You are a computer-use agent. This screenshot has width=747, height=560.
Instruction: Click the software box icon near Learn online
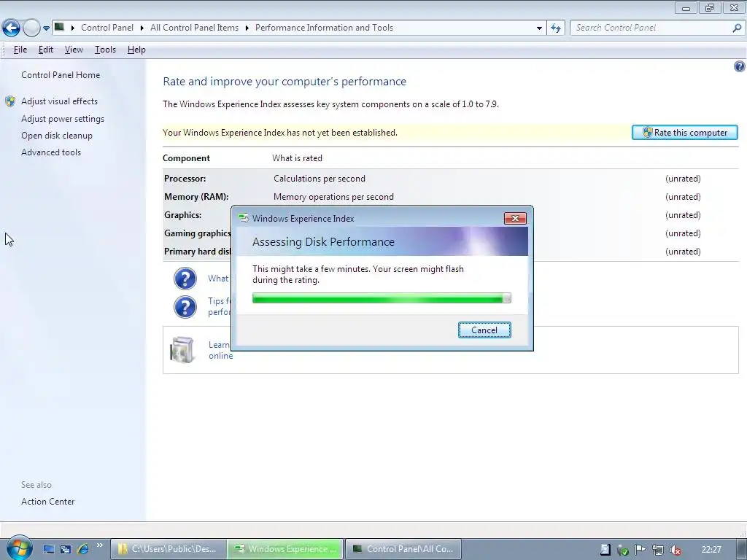(x=182, y=349)
